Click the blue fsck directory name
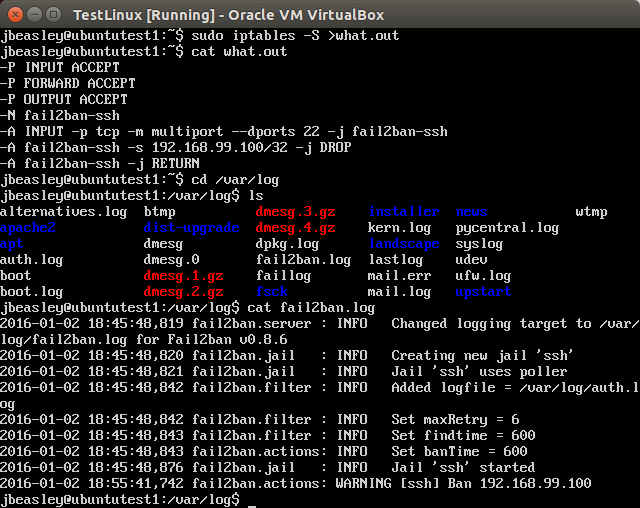 click(272, 291)
